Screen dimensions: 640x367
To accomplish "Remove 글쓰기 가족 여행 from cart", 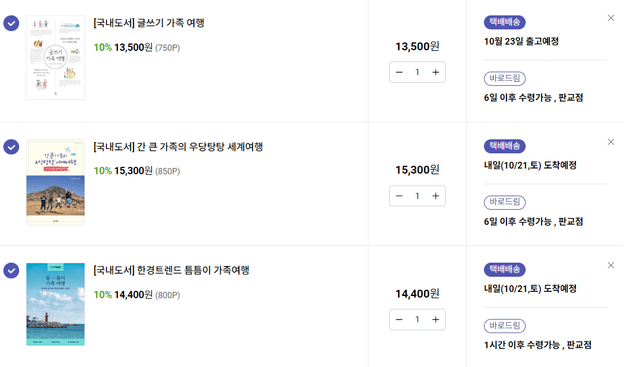I will (x=611, y=18).
